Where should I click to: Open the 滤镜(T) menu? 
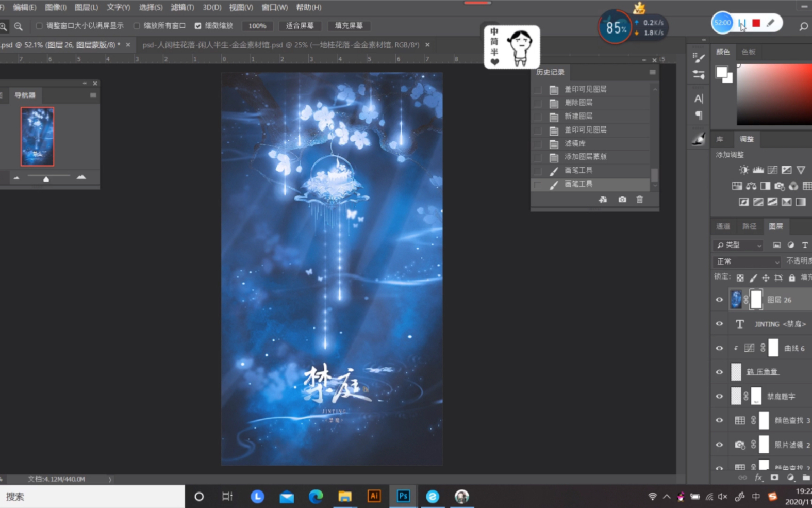click(x=183, y=7)
